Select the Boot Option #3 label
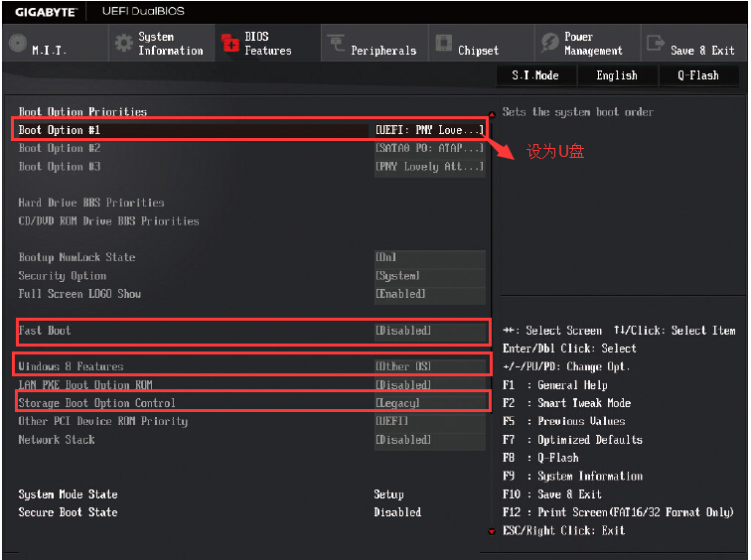Screen dimensions: 751x560 60,167
